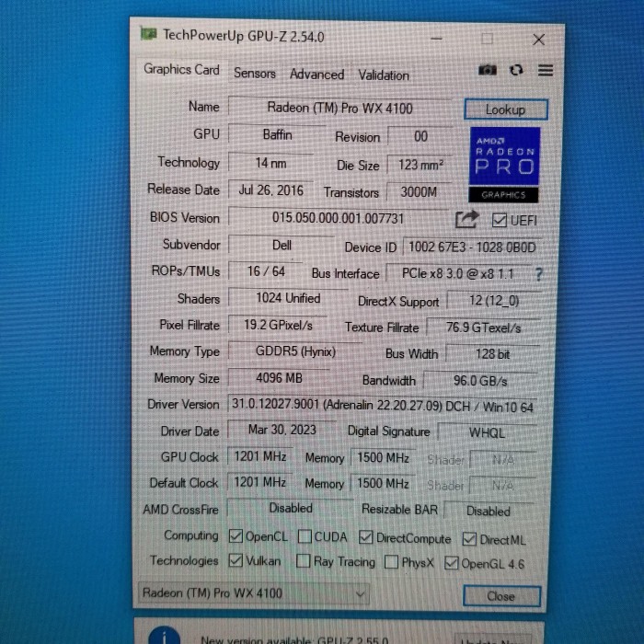Click the Driver Version field
The width and height of the screenshot is (644, 644).
point(383,407)
